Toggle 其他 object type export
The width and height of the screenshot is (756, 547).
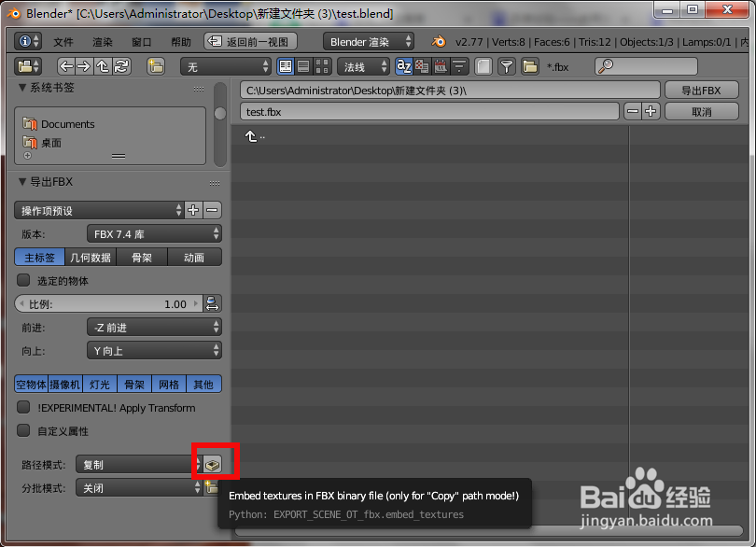(203, 384)
